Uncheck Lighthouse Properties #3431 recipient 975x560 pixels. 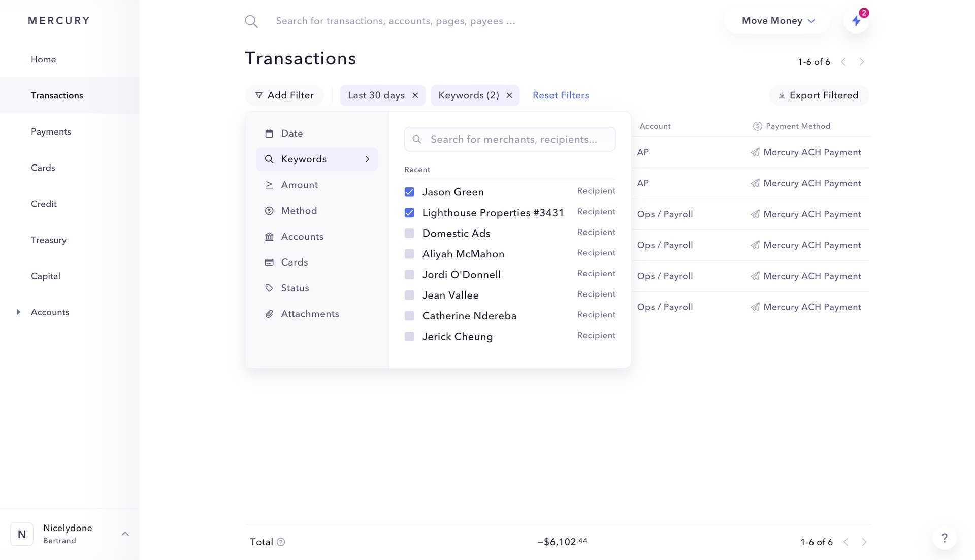coord(409,212)
